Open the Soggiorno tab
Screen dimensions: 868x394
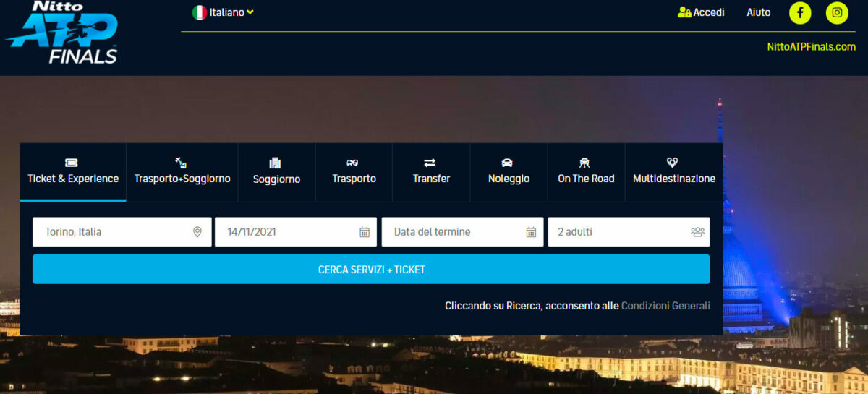(276, 171)
